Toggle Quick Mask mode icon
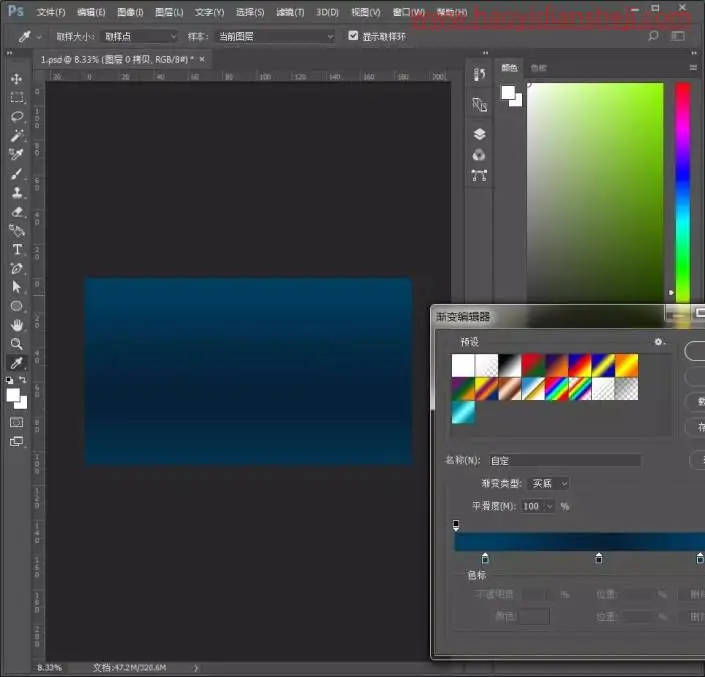 coord(17,422)
